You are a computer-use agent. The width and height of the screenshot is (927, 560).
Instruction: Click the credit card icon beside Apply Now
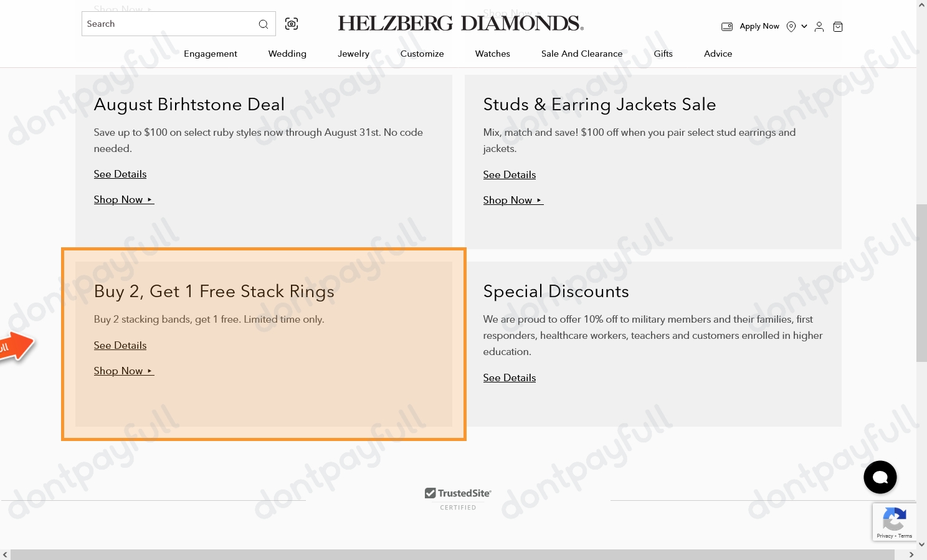pos(726,26)
